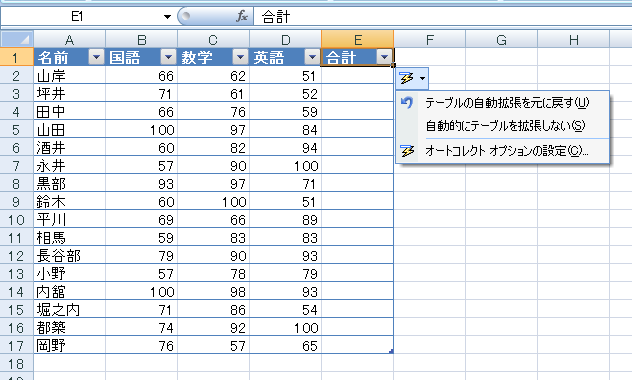Select column F header
Viewport: 632px width, 380px height.
[430, 39]
